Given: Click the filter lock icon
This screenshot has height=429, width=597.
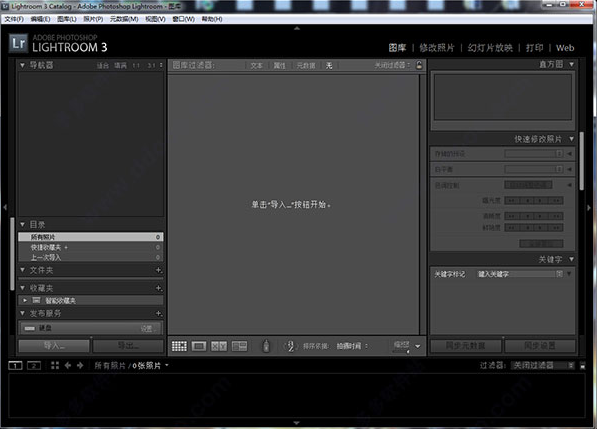Looking at the screenshot, I should [419, 65].
